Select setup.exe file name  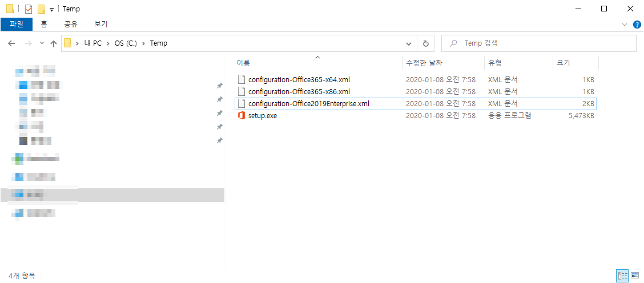263,116
